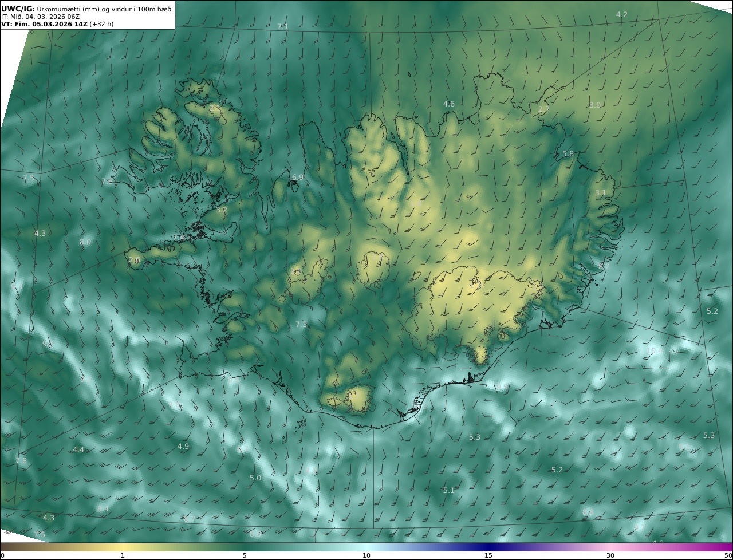Click the 4.4 value label

tap(78, 449)
